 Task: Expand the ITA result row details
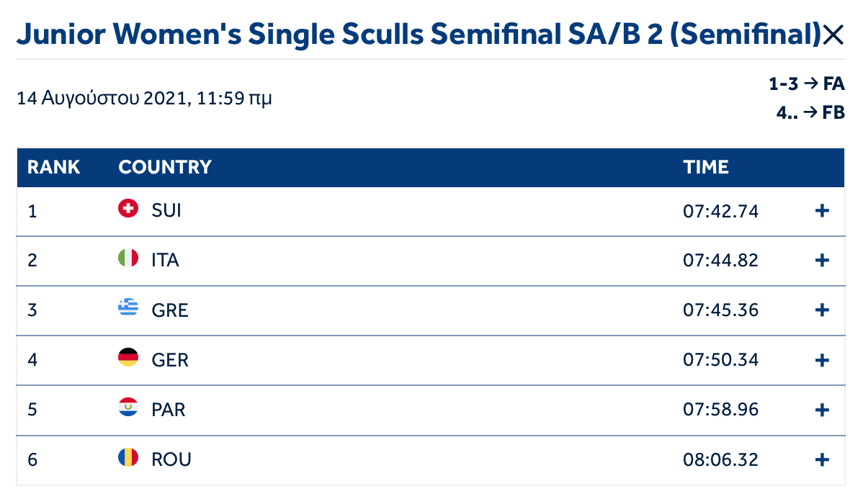click(821, 260)
